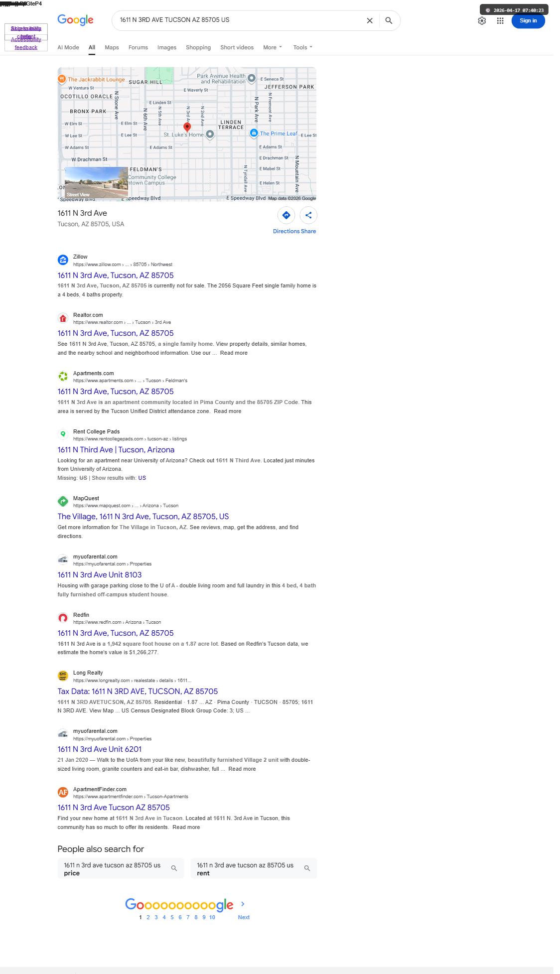Go to results page 5
The image size is (560, 974).
click(x=172, y=917)
